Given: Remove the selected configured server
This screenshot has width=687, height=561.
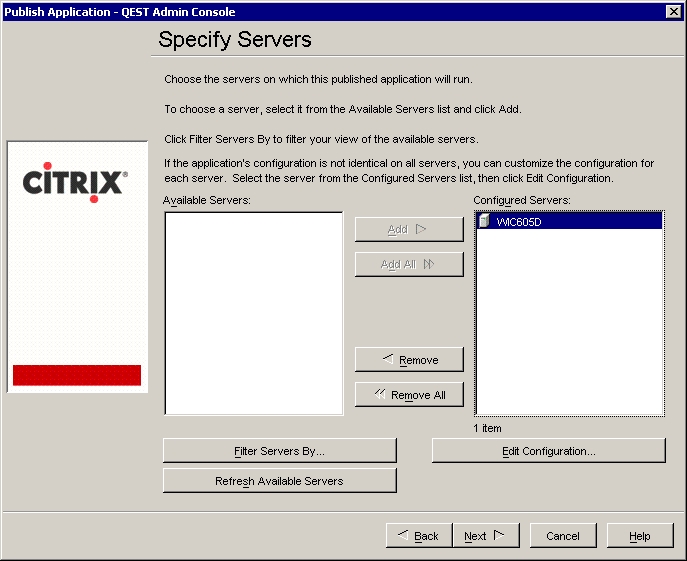Looking at the screenshot, I should (x=408, y=360).
